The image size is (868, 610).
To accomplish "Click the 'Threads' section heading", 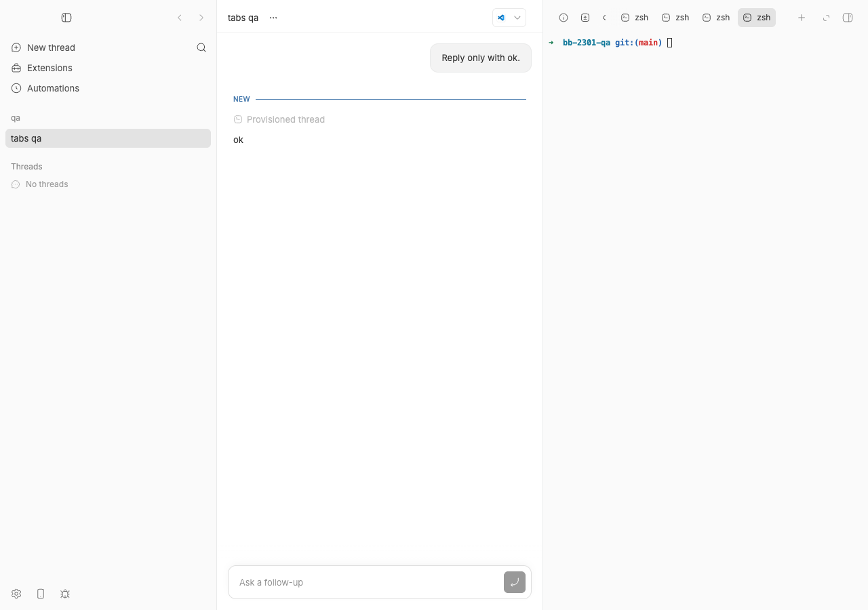I will (x=26, y=167).
